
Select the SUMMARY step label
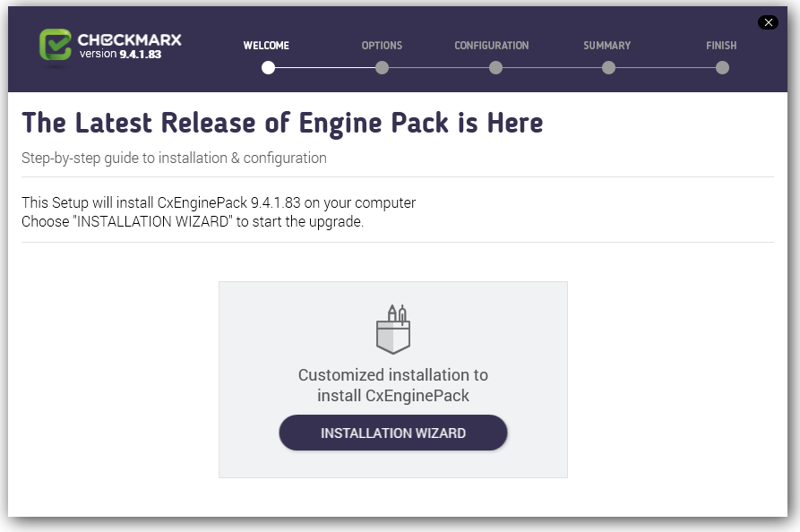point(606,46)
